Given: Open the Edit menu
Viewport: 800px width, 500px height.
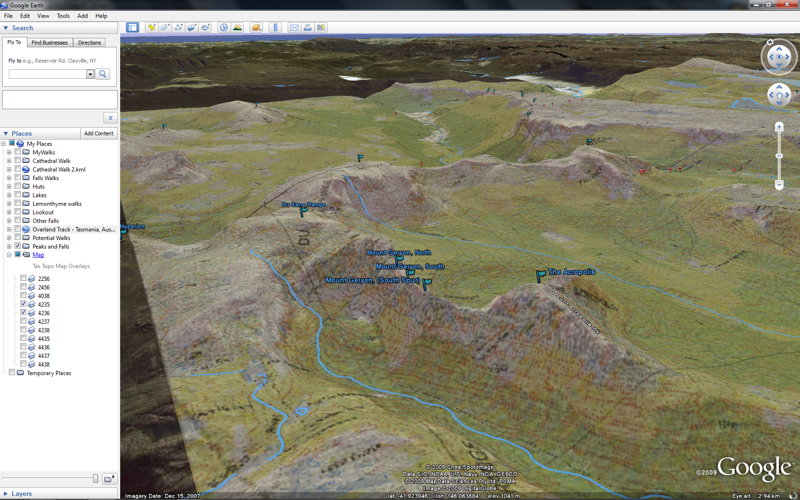Looking at the screenshot, I should (24, 16).
